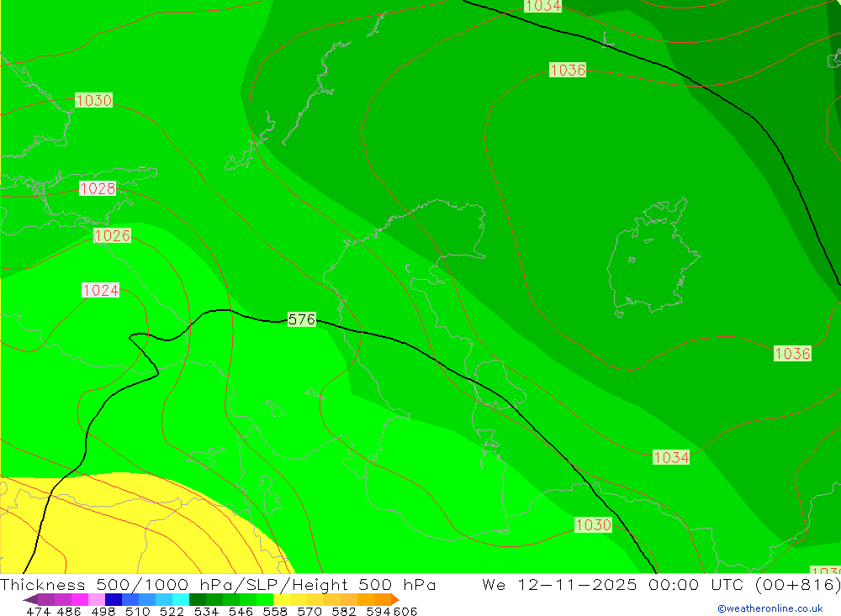The height and width of the screenshot is (616, 841).
Task: Click the 1026 isobar label
Action: pos(112,235)
